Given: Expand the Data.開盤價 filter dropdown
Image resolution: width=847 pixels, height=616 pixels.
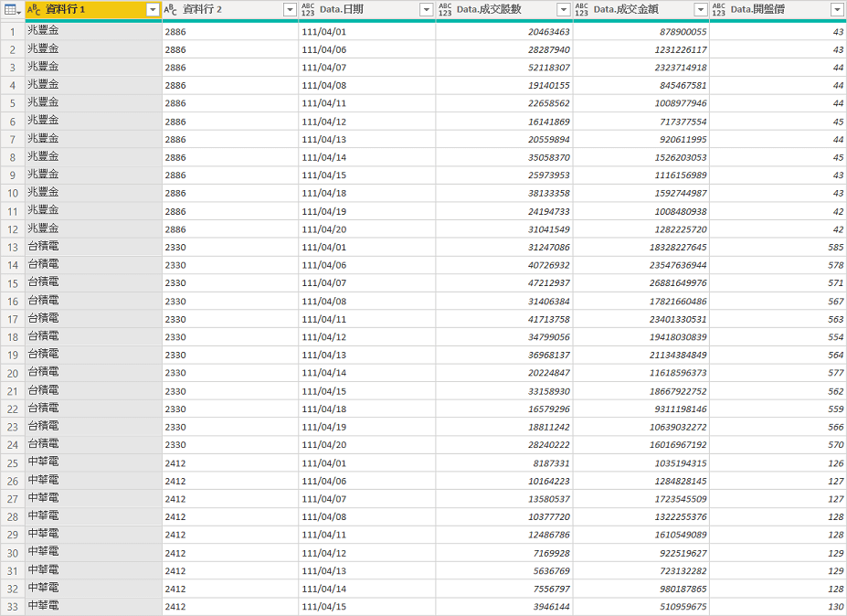Looking at the screenshot, I should coord(837,9).
